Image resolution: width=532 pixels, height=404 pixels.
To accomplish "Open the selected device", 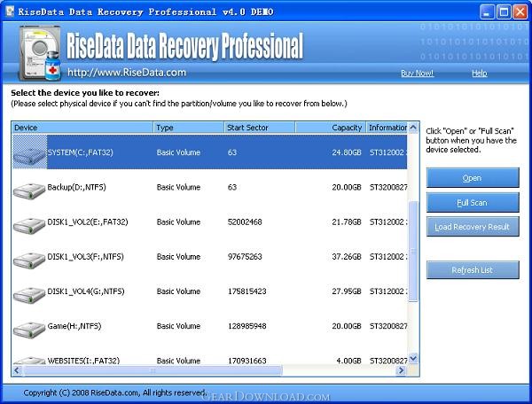I will 473,177.
